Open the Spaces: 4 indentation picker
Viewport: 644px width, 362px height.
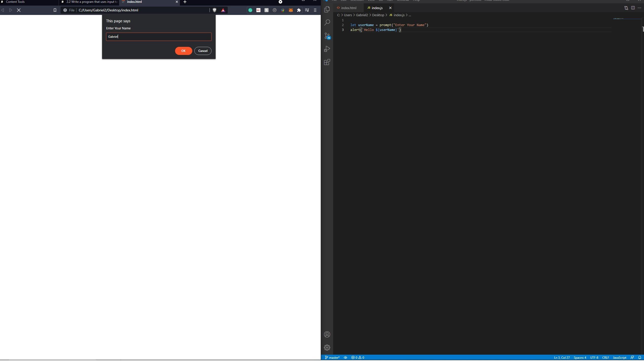(580, 357)
